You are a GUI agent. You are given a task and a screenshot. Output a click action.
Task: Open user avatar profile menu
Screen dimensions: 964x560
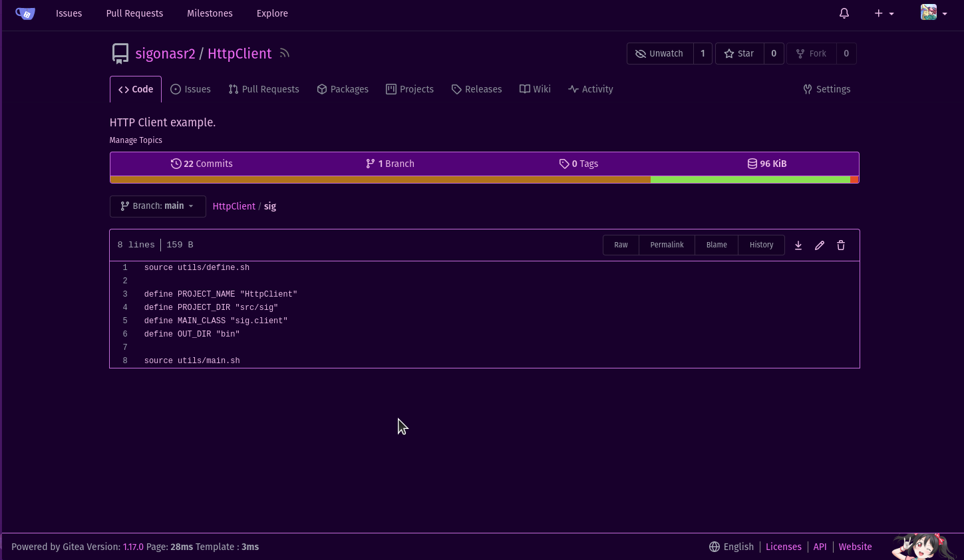coord(934,13)
